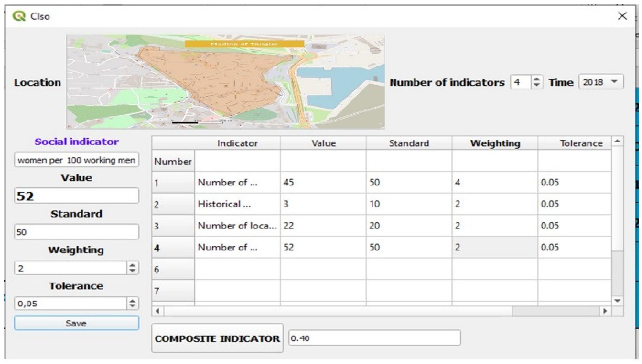Close the Clso dialog window

click(622, 16)
